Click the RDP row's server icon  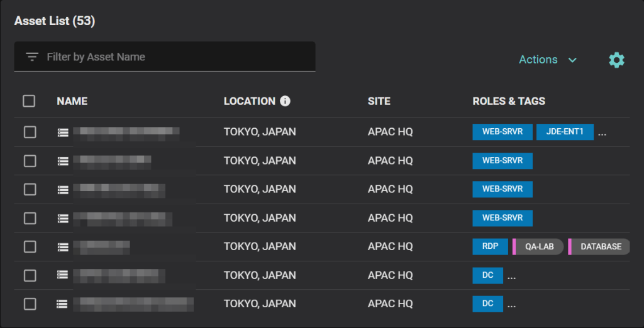tap(62, 247)
